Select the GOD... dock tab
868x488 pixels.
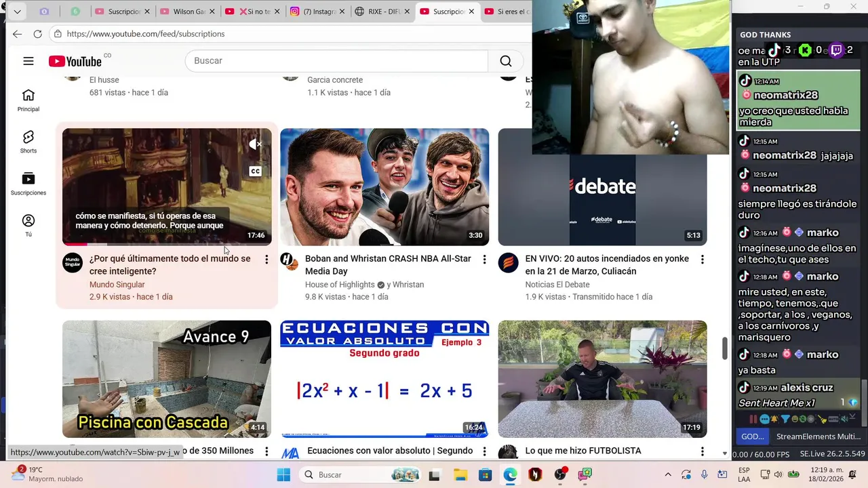pos(752,436)
